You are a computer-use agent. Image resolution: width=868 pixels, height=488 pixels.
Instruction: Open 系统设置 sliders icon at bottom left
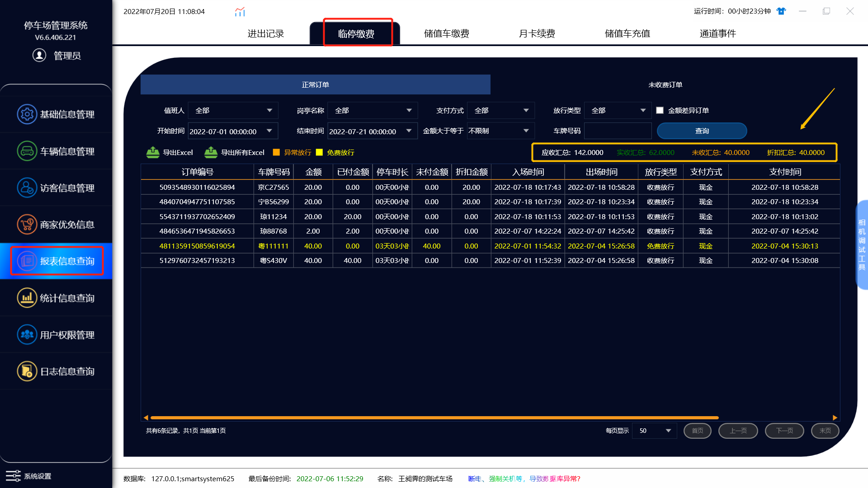click(13, 476)
